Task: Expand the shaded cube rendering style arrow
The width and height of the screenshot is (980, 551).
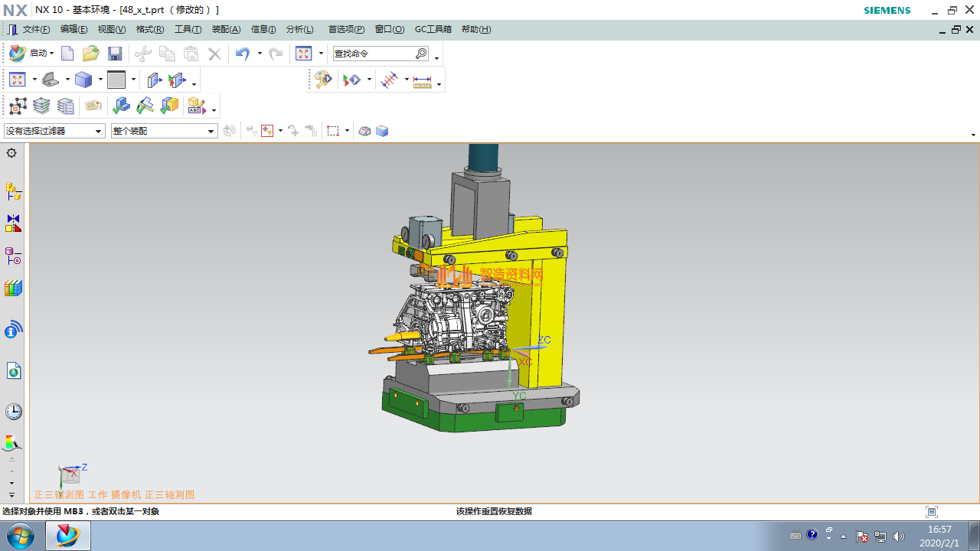Action: coord(100,80)
